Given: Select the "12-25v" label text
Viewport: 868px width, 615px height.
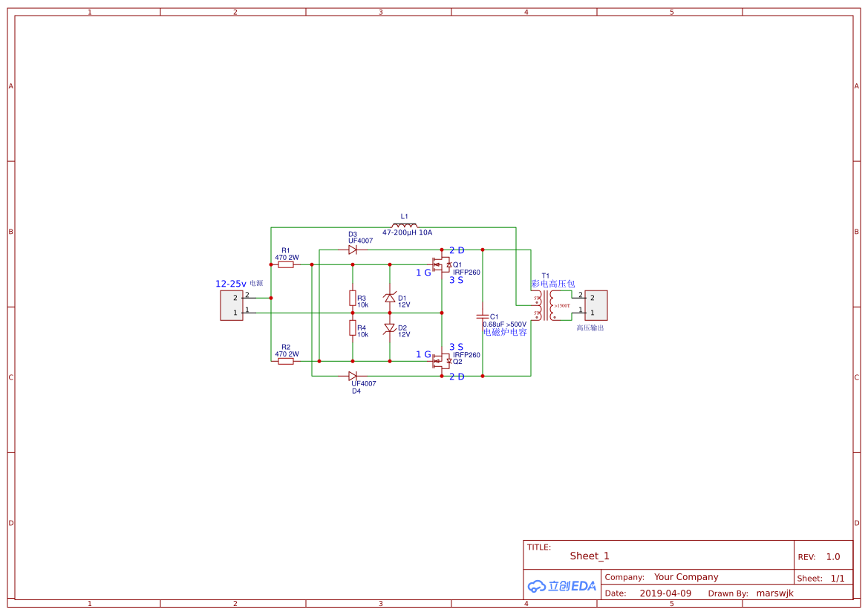Looking at the screenshot, I should 231,284.
